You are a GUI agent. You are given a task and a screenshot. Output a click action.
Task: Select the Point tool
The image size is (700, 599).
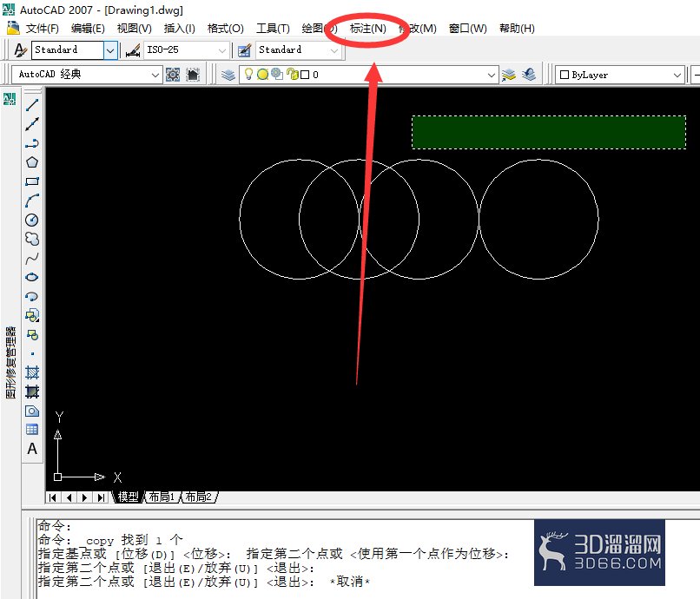click(x=32, y=354)
